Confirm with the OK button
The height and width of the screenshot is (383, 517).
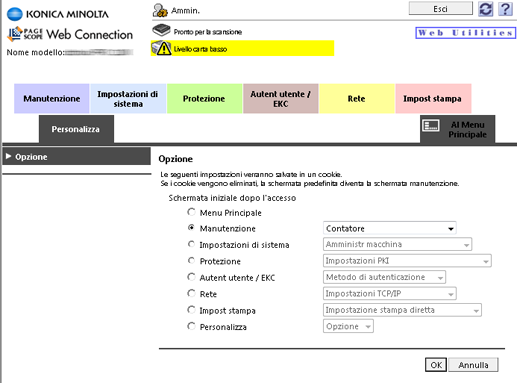click(x=436, y=365)
